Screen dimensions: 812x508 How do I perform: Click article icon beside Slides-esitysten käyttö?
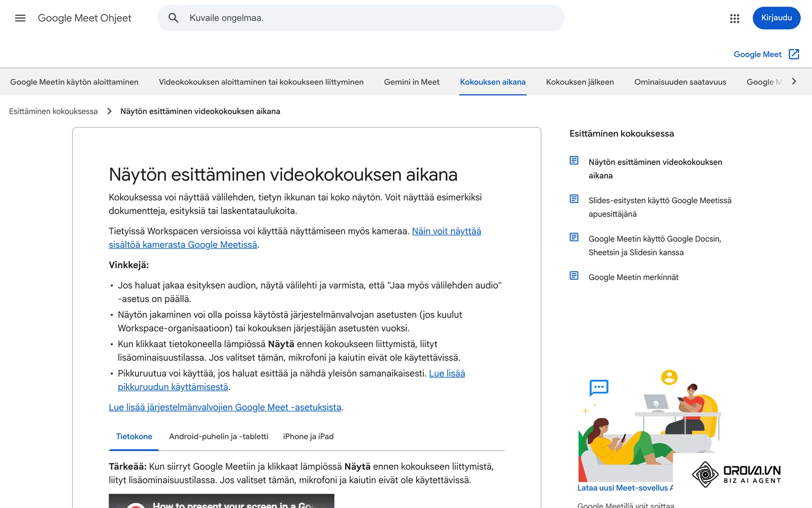tap(574, 199)
